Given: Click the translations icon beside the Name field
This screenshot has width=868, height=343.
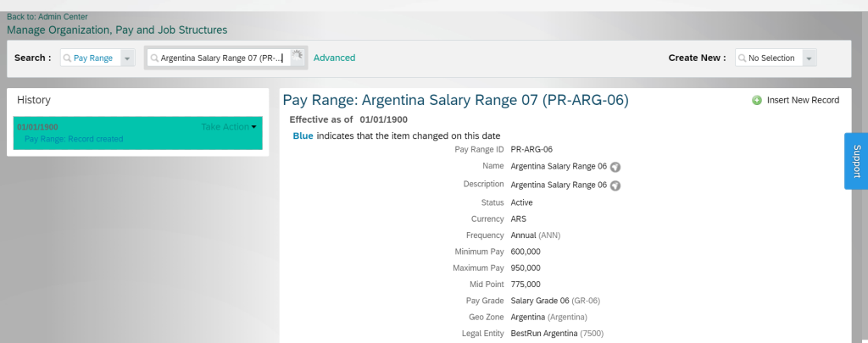Looking at the screenshot, I should [x=615, y=167].
